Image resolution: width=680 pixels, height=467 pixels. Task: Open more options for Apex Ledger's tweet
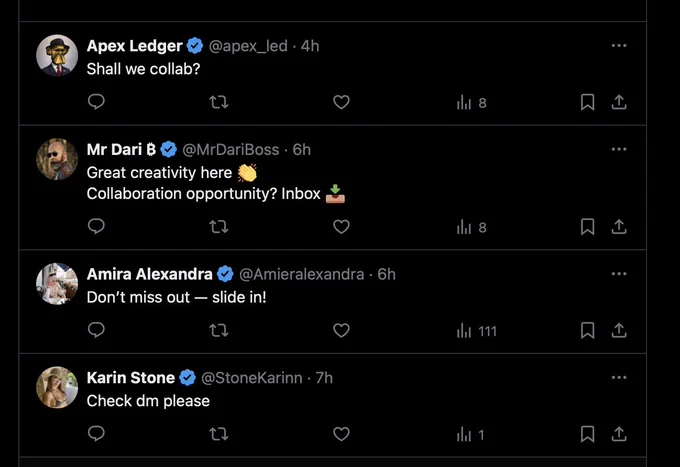(619, 46)
